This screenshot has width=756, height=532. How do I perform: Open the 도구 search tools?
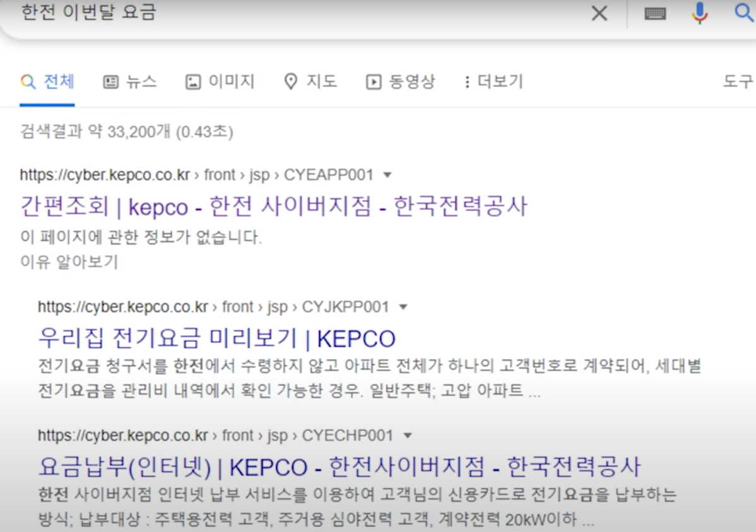pyautogui.click(x=738, y=81)
